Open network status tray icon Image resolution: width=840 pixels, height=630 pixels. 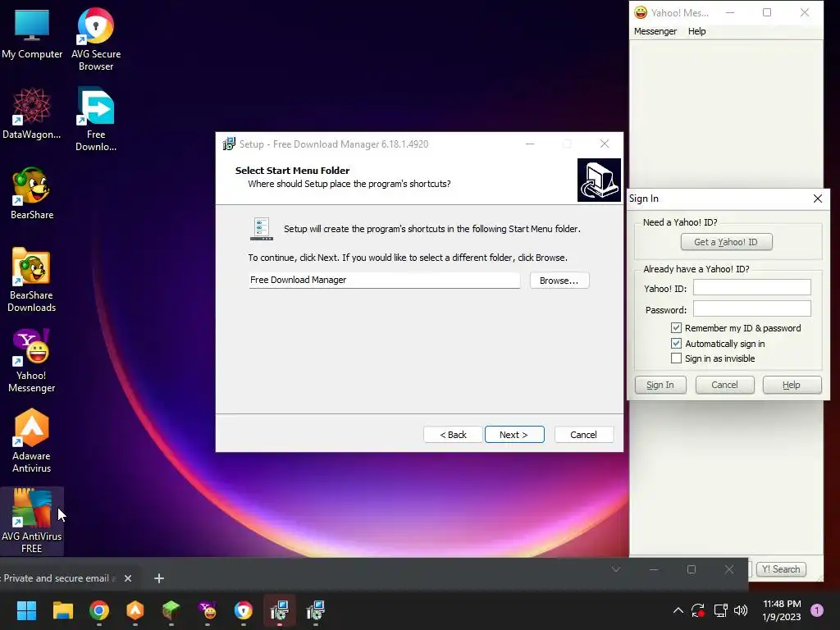[720, 610]
